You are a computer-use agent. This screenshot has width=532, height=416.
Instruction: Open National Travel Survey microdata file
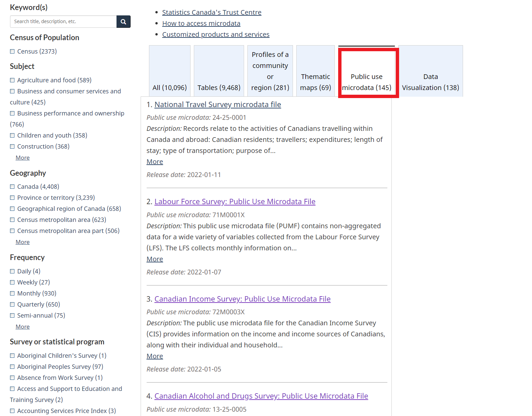(218, 105)
